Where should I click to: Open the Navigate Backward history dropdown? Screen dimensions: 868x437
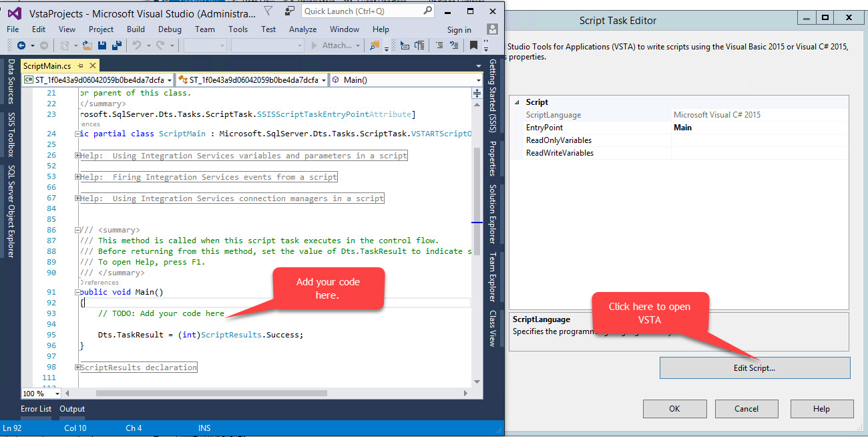pyautogui.click(x=31, y=45)
